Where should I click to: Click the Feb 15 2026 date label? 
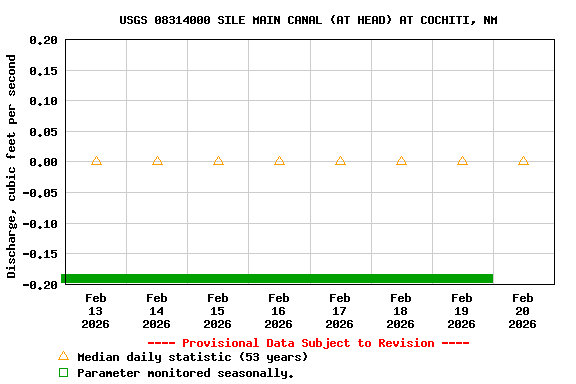(x=217, y=311)
